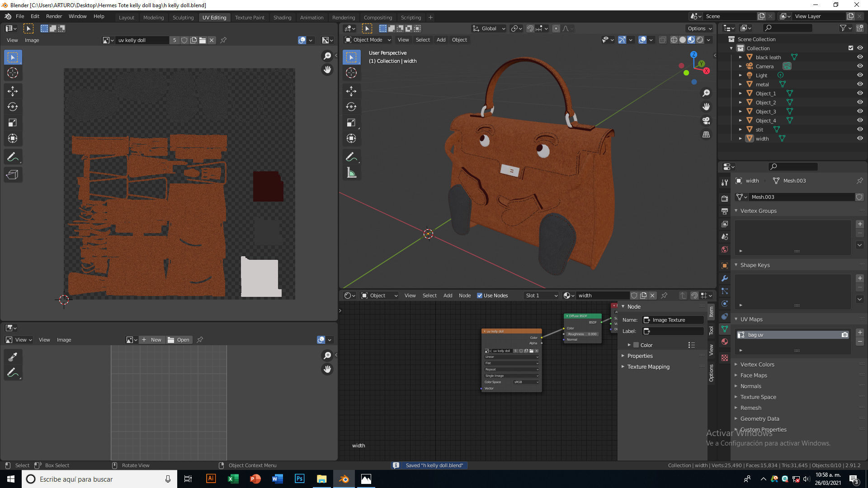Click Options button in viewport header
Viewport: 868px width, 488px height.
[700, 28]
